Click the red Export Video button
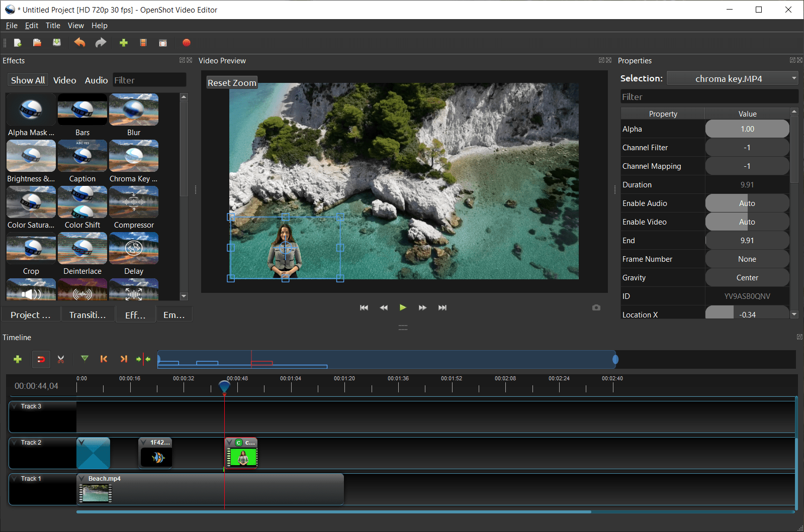 187,43
